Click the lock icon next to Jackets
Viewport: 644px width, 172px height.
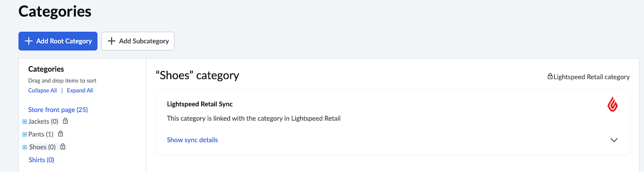point(65,121)
